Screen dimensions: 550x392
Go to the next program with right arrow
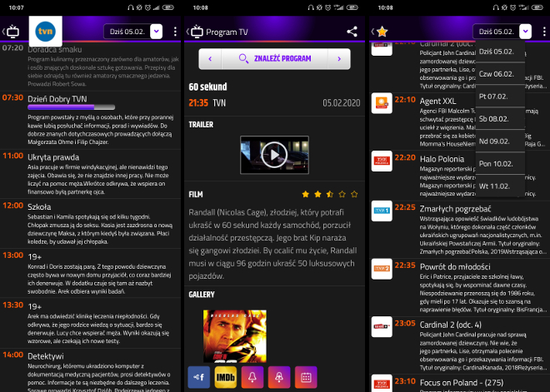tap(337, 59)
